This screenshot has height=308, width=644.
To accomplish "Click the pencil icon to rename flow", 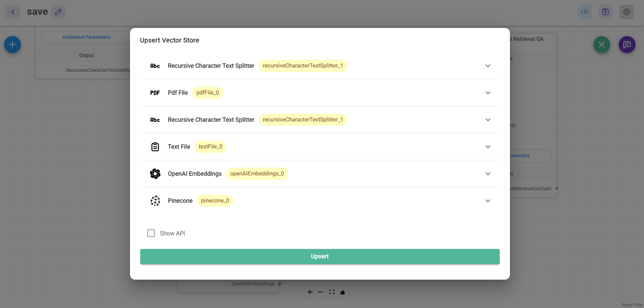I will click(58, 12).
